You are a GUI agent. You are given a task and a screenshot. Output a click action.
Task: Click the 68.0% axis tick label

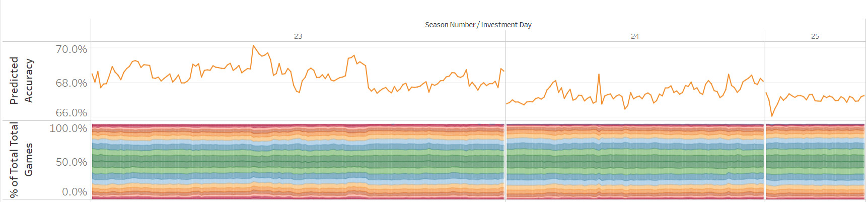71,83
